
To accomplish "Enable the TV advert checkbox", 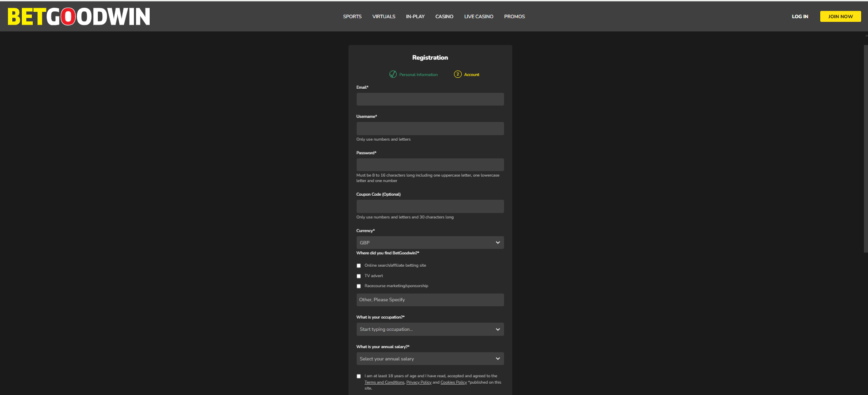I will pyautogui.click(x=359, y=276).
